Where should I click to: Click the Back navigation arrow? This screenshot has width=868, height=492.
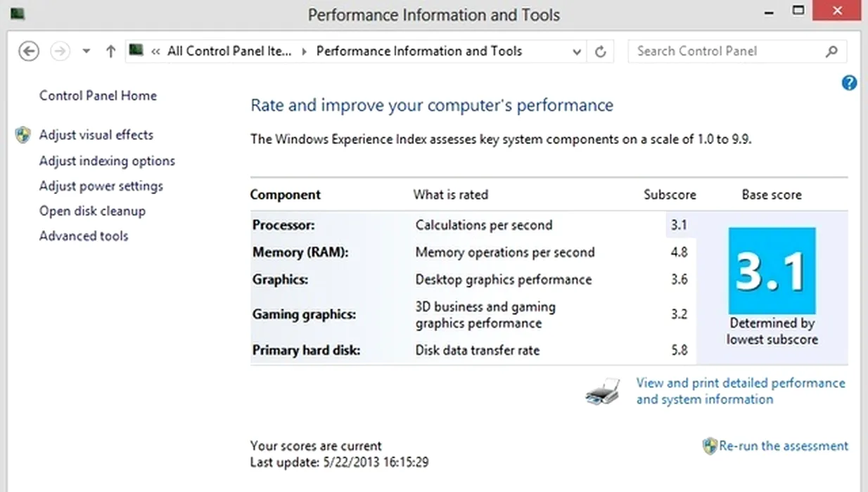pos(29,51)
